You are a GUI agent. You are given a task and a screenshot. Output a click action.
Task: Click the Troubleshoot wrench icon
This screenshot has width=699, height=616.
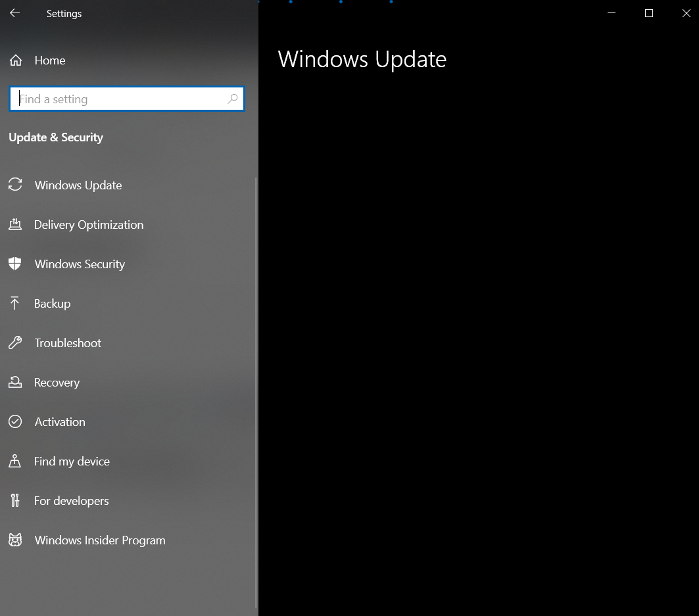click(x=15, y=343)
